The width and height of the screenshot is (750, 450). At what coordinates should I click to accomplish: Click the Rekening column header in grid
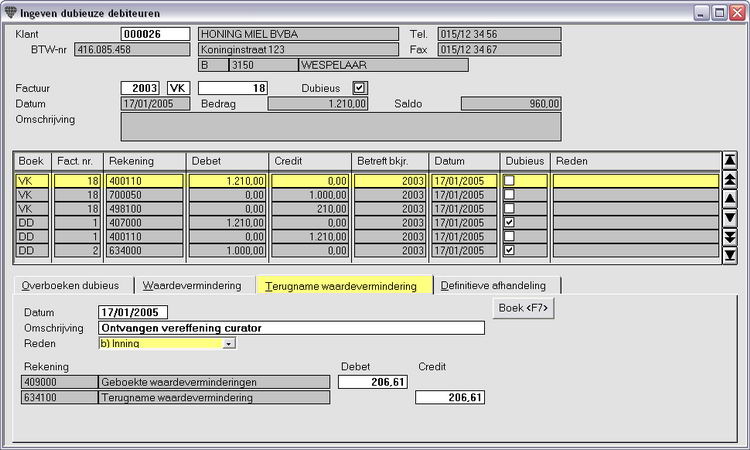(144, 161)
